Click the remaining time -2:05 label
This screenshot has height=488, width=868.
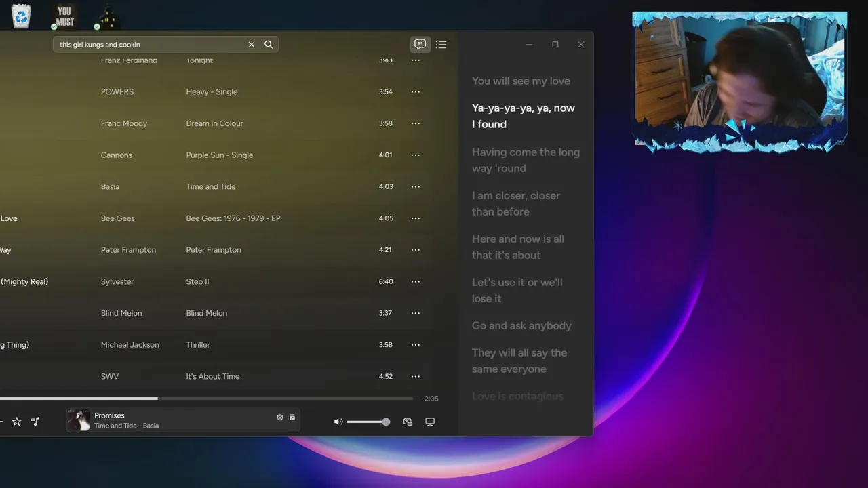coord(430,399)
